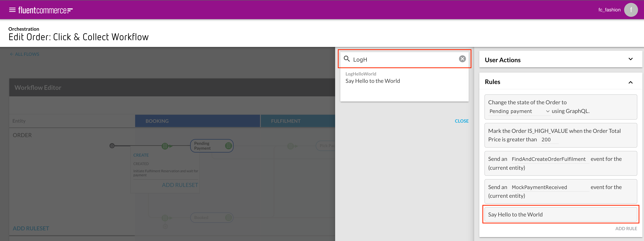Click the search magnifier icon
Screen dimensions: 644x241
click(347, 59)
